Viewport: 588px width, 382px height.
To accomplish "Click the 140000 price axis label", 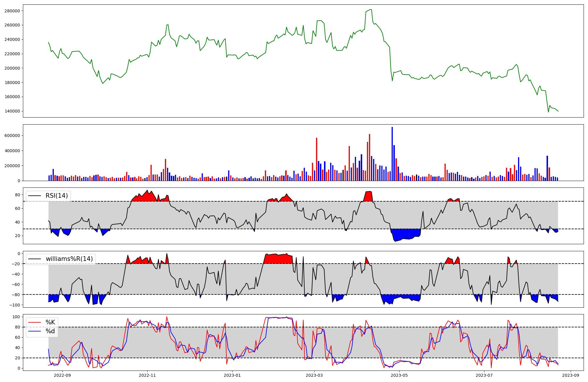I will (x=12, y=111).
